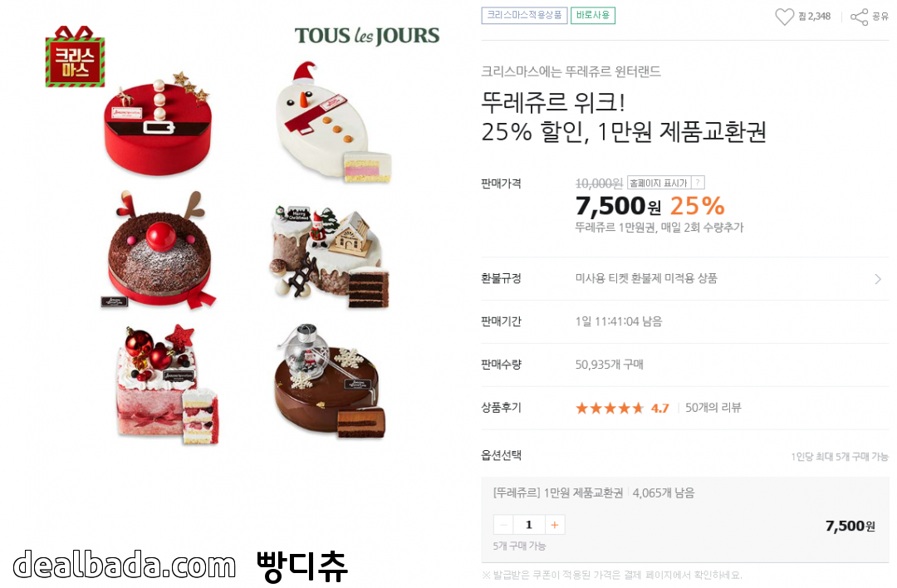Viewport: 897px width, 588px height.
Task: Click the orange star rating icons
Action: pyautogui.click(x=610, y=408)
